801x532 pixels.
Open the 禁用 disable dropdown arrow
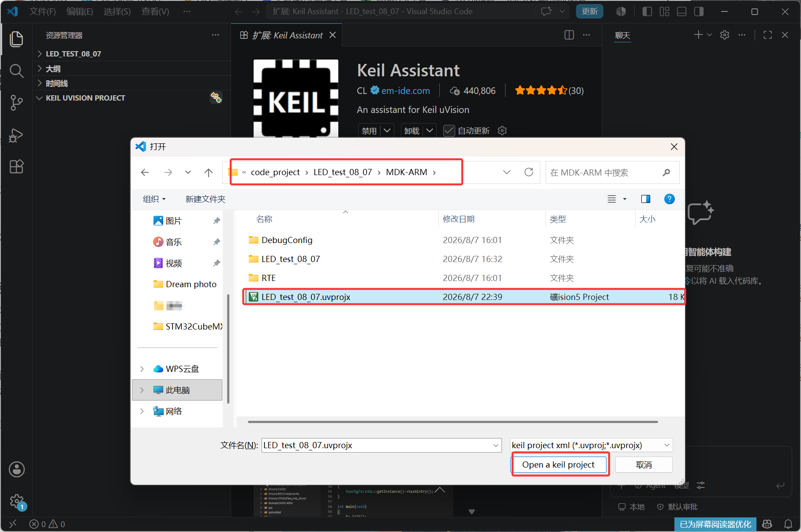387,131
